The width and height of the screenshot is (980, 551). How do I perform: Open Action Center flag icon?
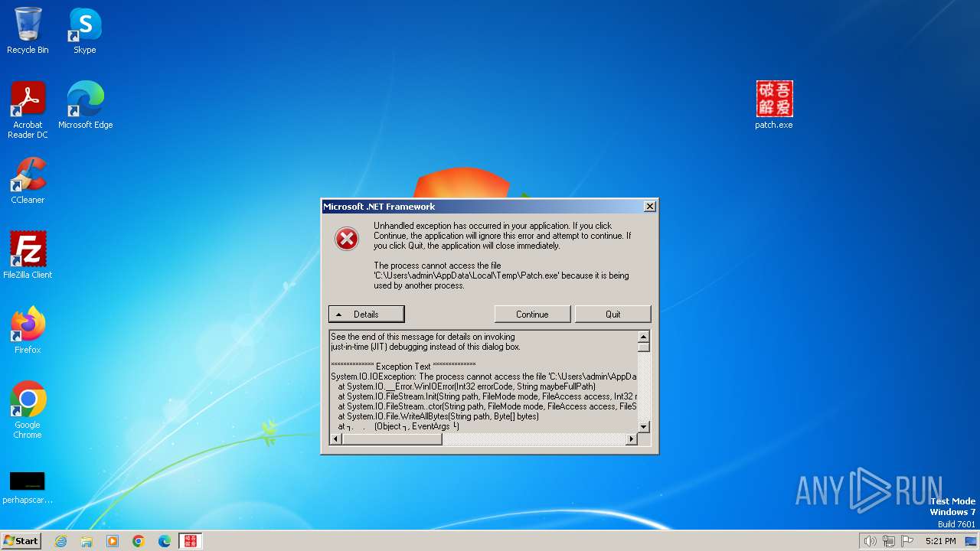point(907,541)
